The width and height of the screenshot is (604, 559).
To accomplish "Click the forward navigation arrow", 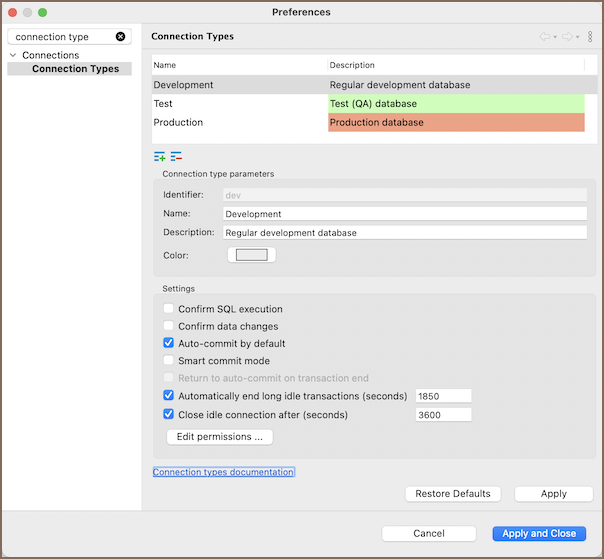I will [x=566, y=37].
